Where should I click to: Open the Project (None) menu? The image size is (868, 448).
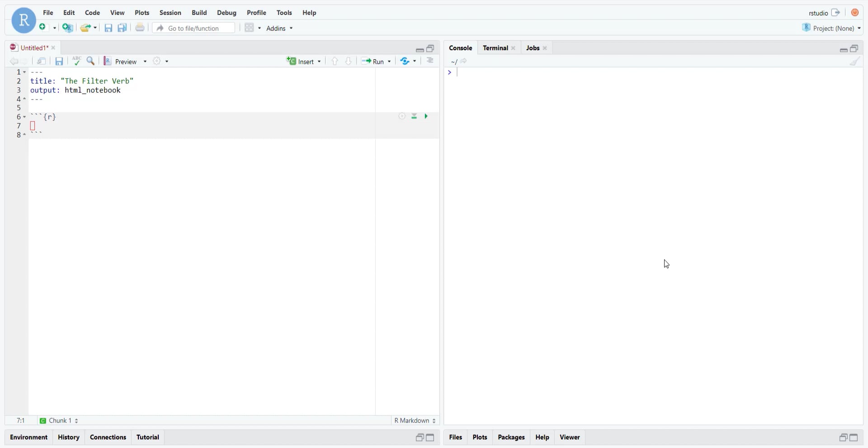coord(832,28)
